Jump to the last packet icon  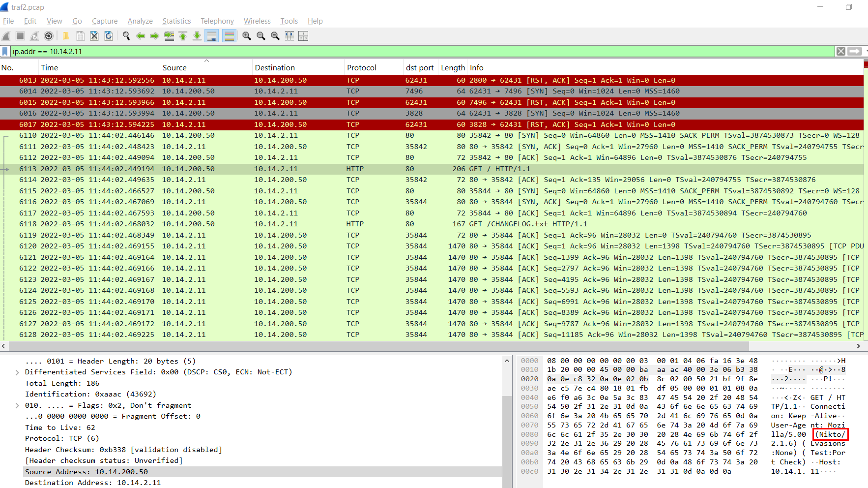[x=197, y=36]
